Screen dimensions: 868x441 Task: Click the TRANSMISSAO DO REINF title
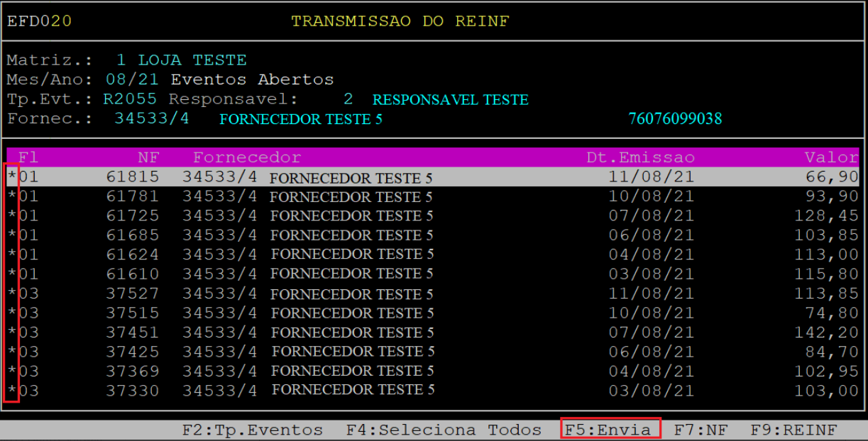(x=400, y=21)
